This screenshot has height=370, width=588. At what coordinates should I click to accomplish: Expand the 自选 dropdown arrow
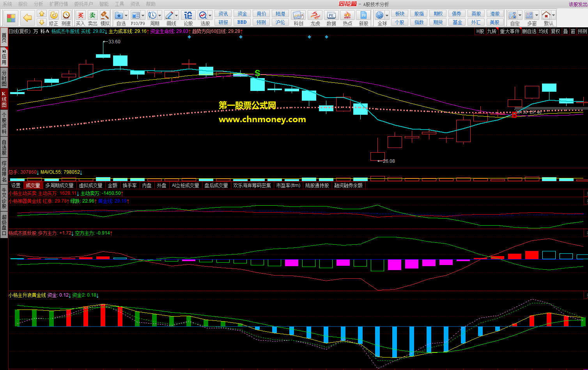(126, 16)
